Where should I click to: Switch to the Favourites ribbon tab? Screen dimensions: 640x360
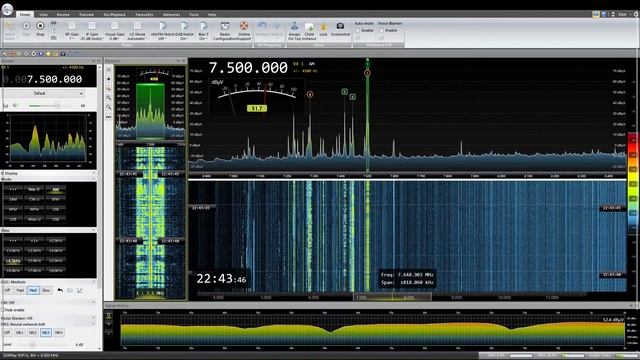144,14
